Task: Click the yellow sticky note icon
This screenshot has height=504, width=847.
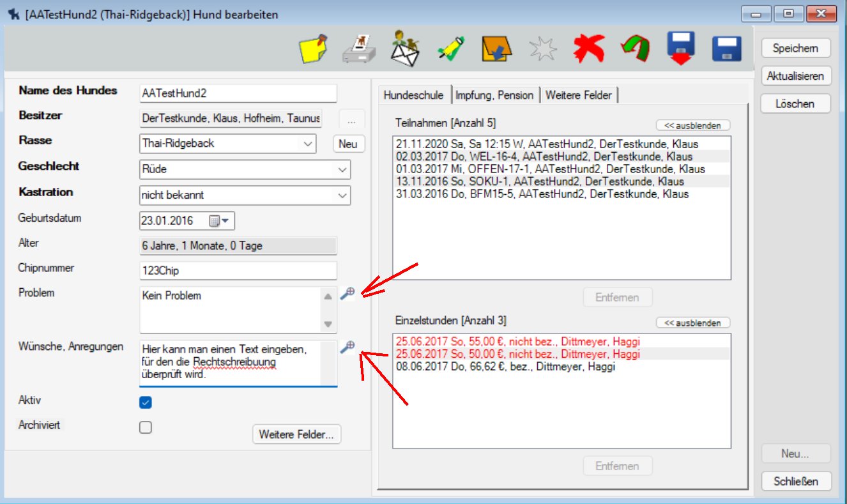Action: [314, 49]
